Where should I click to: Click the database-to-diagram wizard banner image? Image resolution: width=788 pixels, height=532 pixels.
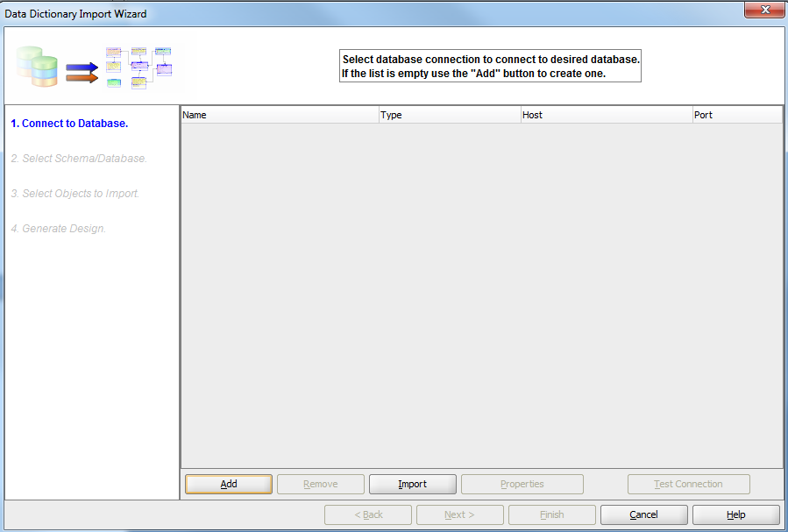pyautogui.click(x=95, y=67)
